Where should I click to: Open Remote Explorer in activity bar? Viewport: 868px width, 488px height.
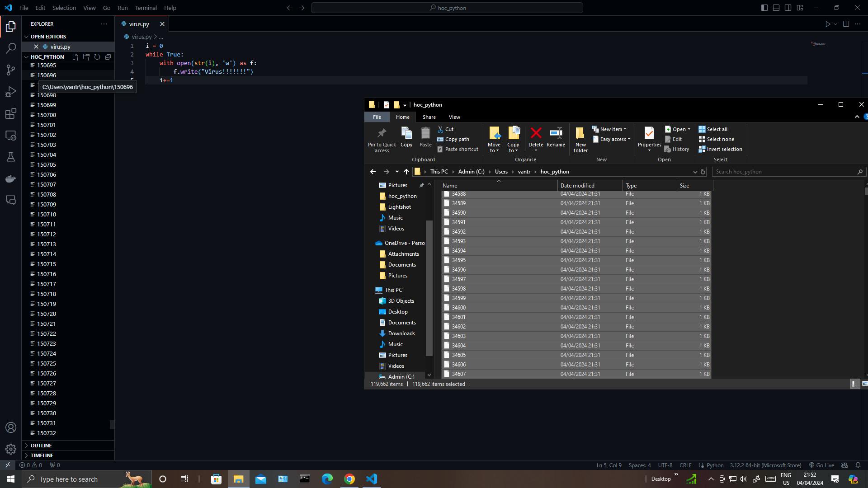click(x=11, y=135)
